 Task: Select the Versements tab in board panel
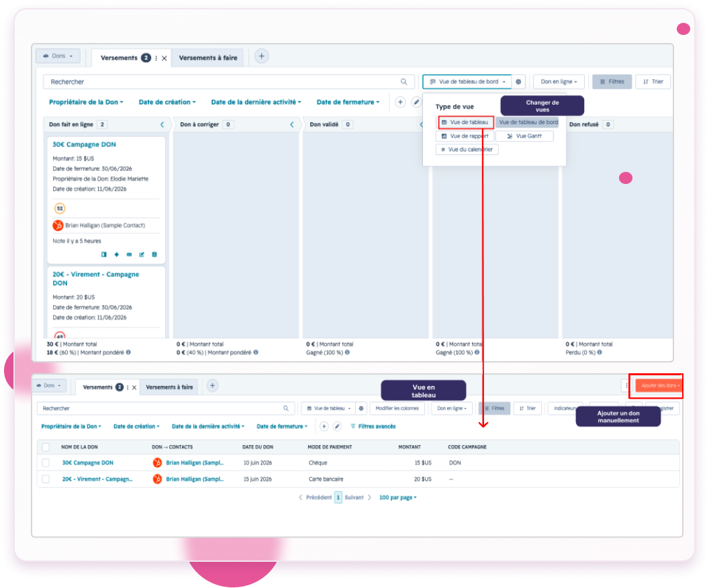point(119,58)
